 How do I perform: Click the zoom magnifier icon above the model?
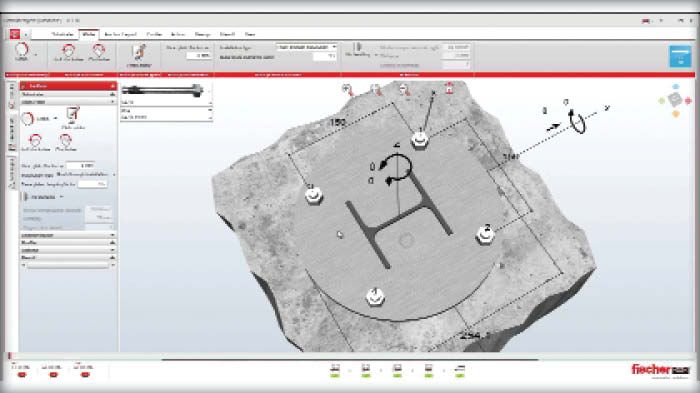pos(347,89)
